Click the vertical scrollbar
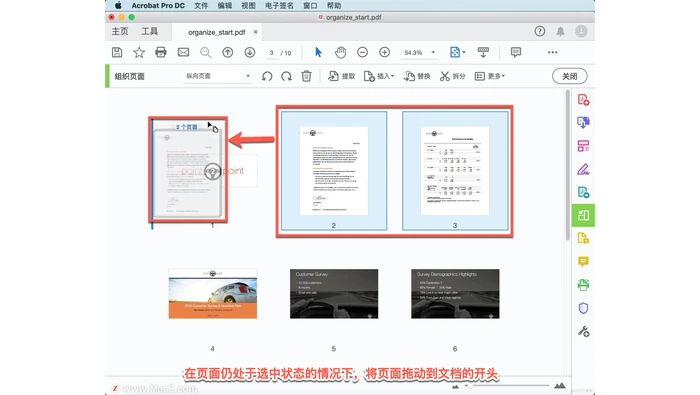 coord(568,165)
